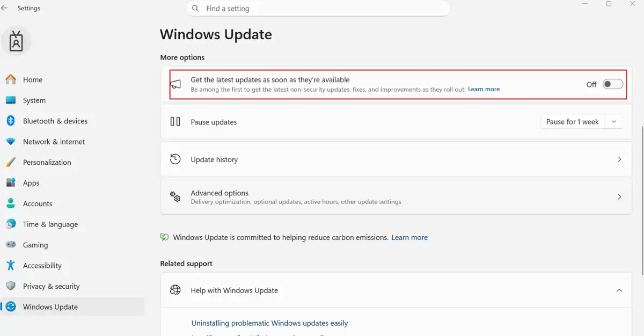Click the Pause updates icon

tap(175, 122)
